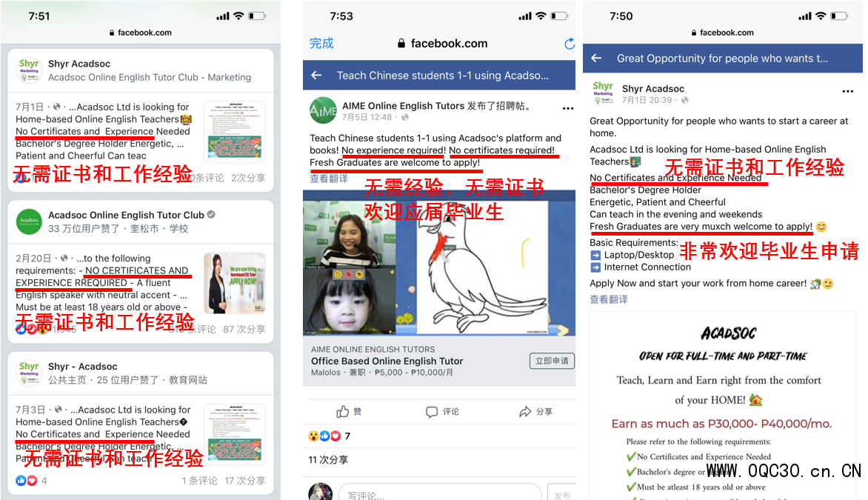Click timestamp '7月5日 12:48' on AIME post
This screenshot has height=500, width=868.
(367, 117)
